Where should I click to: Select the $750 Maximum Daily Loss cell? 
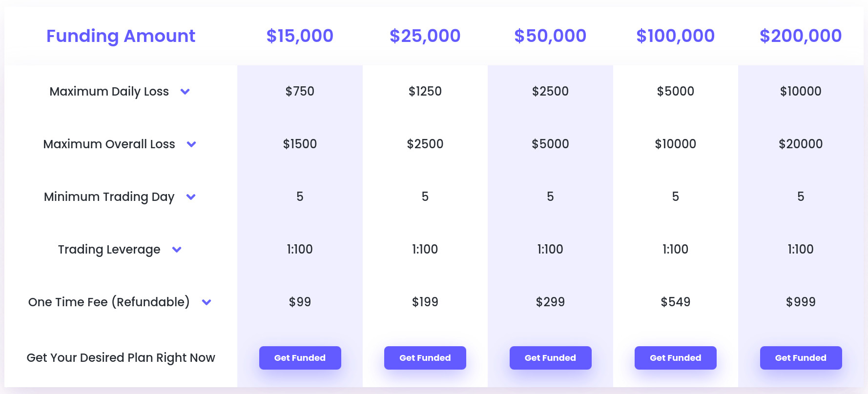[x=300, y=91]
